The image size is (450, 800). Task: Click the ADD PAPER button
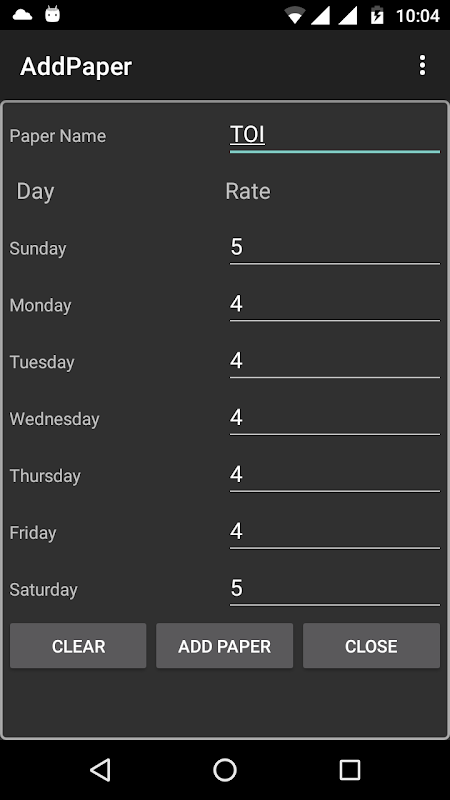click(224, 645)
